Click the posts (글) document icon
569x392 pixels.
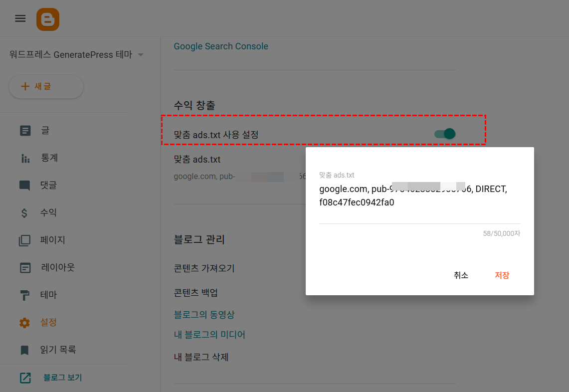25,131
